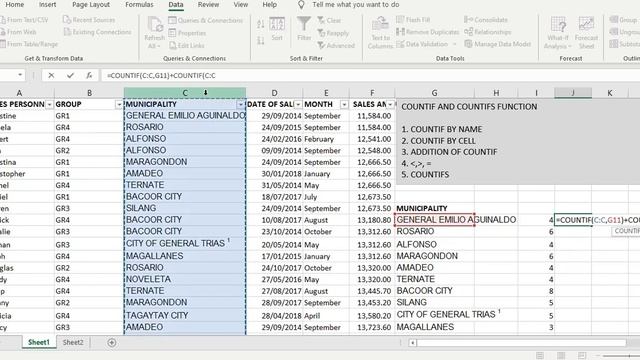Click Text to Columns icon
Viewport: 640px width, 360px height.
coord(380,24)
